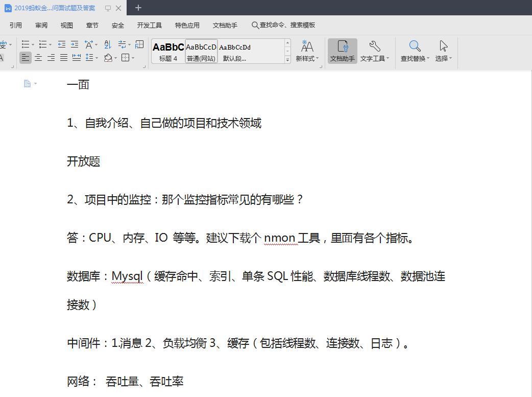This screenshot has height=397, width=532.
Task: Click the borders icon
Action: [126, 58]
